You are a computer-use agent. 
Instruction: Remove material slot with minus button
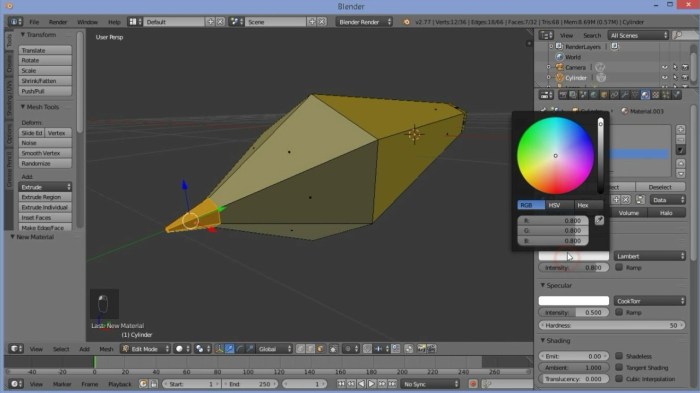point(680,139)
